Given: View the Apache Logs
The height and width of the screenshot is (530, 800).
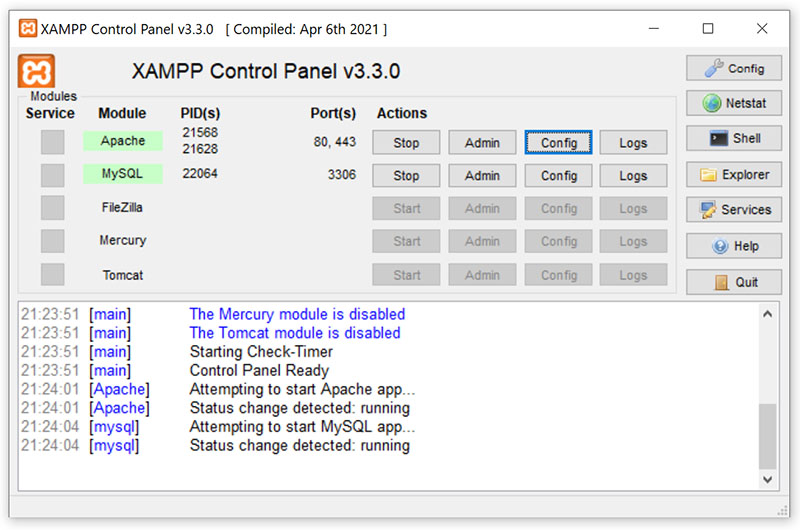Looking at the screenshot, I should point(633,142).
